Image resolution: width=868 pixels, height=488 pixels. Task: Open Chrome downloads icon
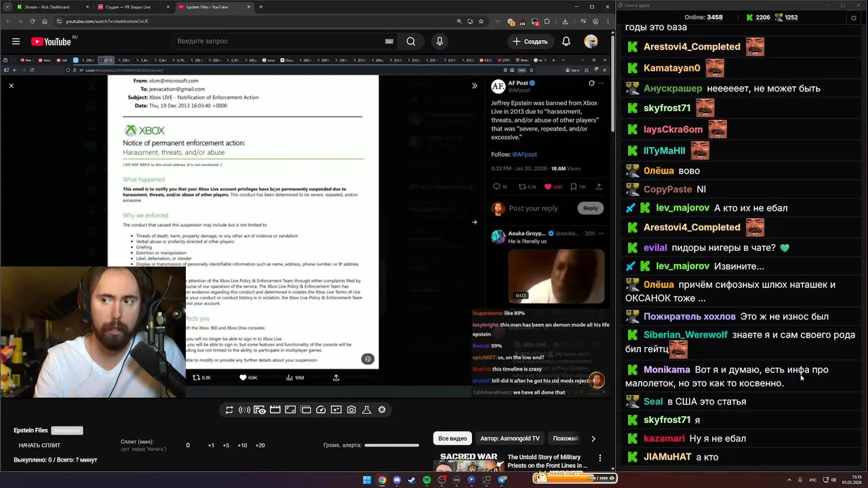pyautogui.click(x=566, y=22)
